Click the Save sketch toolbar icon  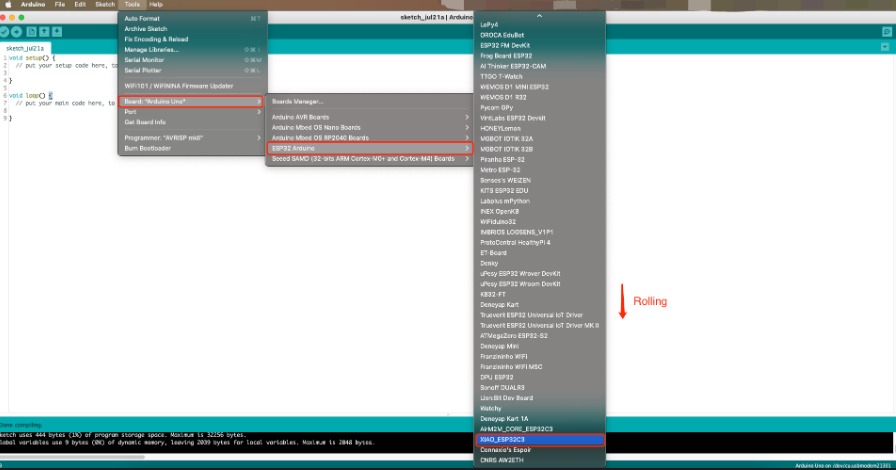point(57,32)
